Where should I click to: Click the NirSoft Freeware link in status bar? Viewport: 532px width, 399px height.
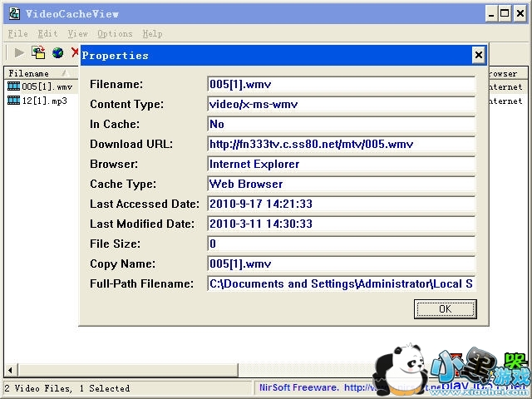pos(349,387)
